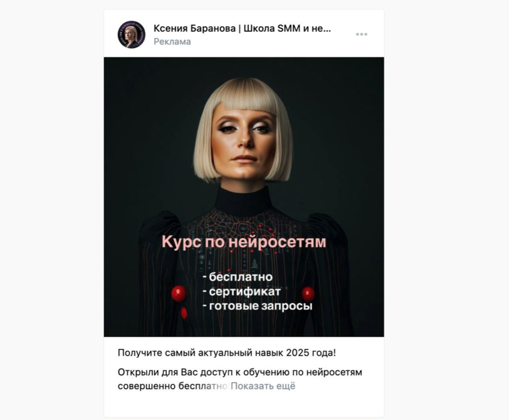
Task: Click the red button on the right sleeve
Action: click(x=308, y=294)
